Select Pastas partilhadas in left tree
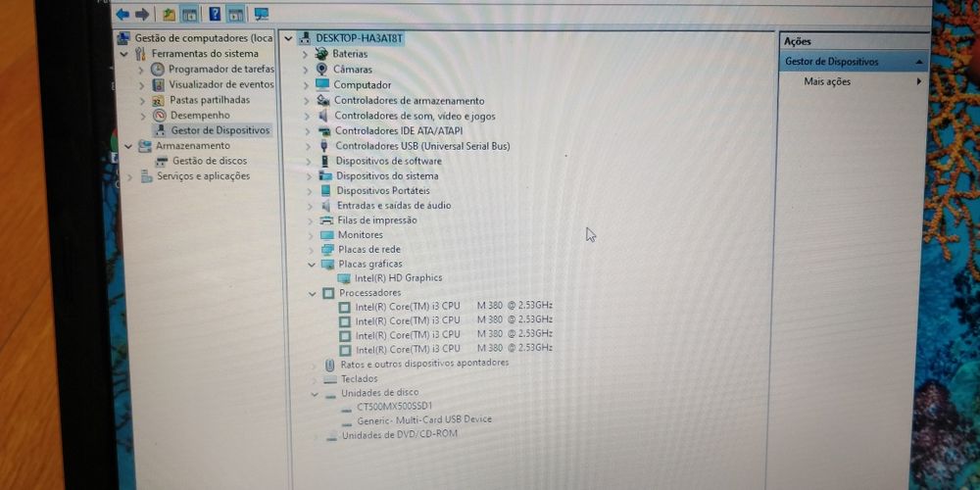This screenshot has height=490, width=980. pyautogui.click(x=210, y=99)
